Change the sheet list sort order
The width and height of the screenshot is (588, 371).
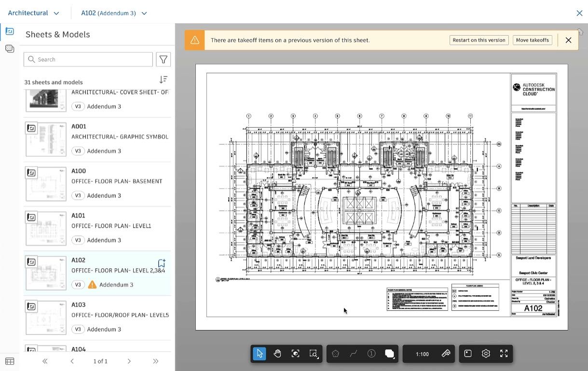coord(164,80)
